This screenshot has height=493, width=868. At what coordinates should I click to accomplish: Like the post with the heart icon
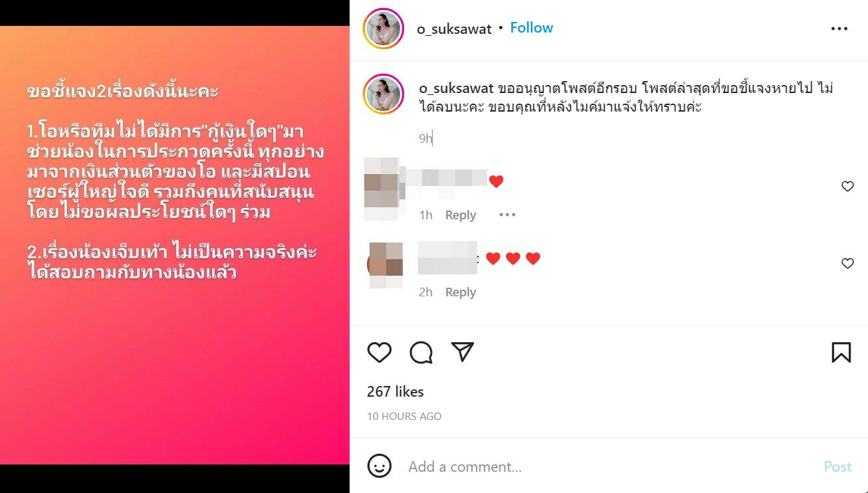(380, 352)
